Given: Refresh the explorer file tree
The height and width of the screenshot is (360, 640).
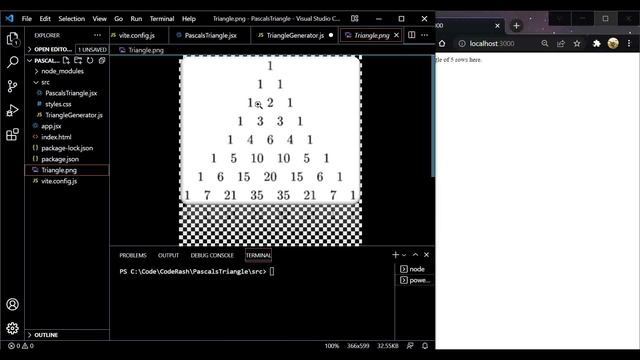Looking at the screenshot, I should coord(90,60).
